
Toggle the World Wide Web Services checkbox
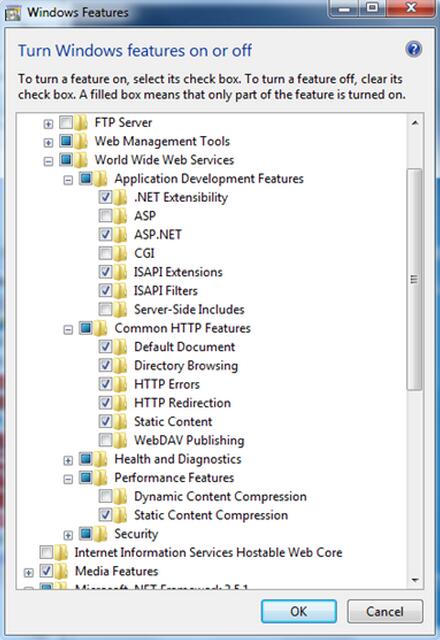coord(66,159)
